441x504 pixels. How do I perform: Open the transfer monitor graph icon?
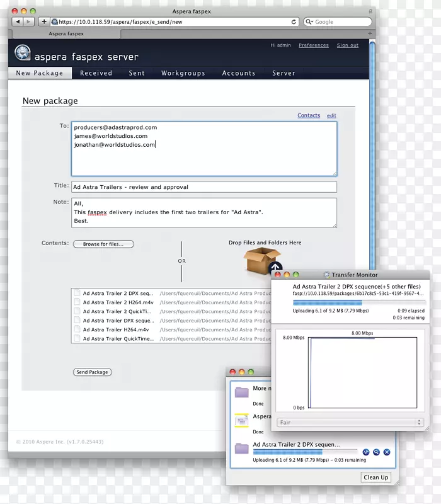pyautogui.click(x=366, y=452)
